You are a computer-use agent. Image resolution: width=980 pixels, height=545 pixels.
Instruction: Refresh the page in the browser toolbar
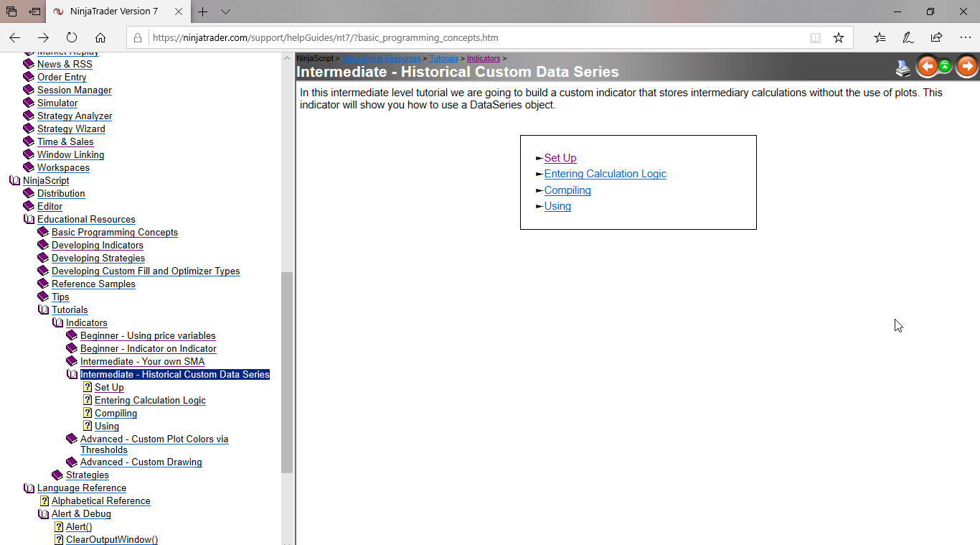coord(72,37)
